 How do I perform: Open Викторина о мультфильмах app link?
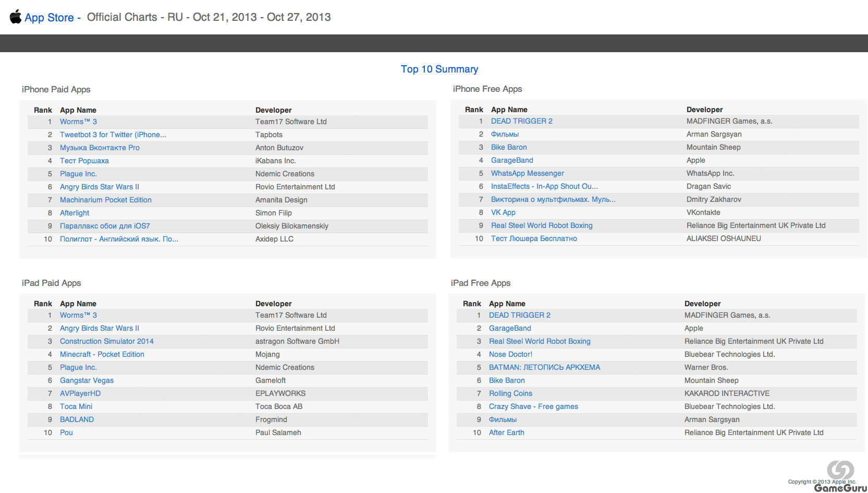coord(553,199)
